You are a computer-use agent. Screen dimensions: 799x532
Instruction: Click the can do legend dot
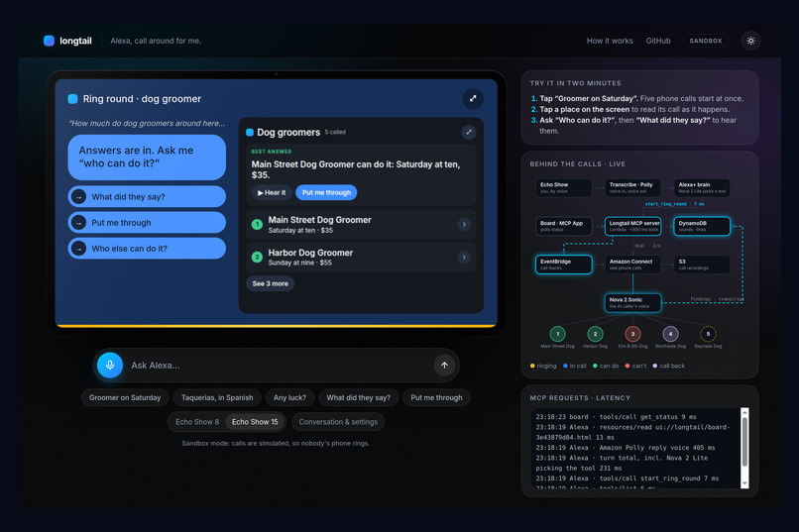595,366
